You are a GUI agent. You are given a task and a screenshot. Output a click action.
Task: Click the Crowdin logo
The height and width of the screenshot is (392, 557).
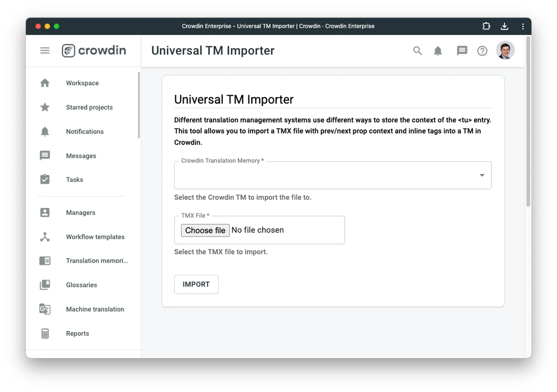pyautogui.click(x=94, y=51)
